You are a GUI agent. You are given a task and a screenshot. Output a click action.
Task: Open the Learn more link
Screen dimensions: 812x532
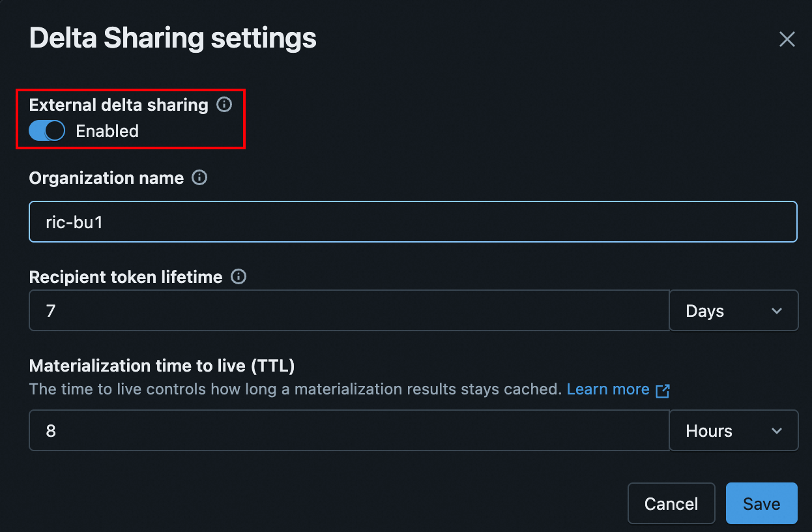pos(608,390)
